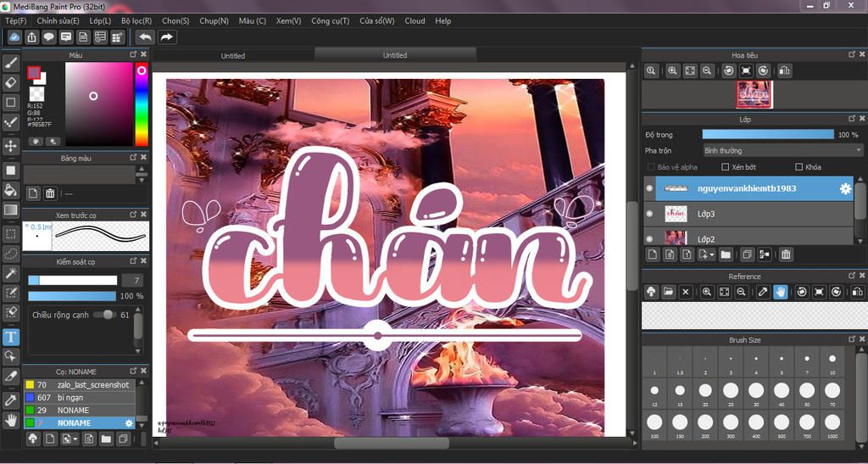Click the Redo arrow
Viewport: 868px width, 464px height.
pos(166,37)
